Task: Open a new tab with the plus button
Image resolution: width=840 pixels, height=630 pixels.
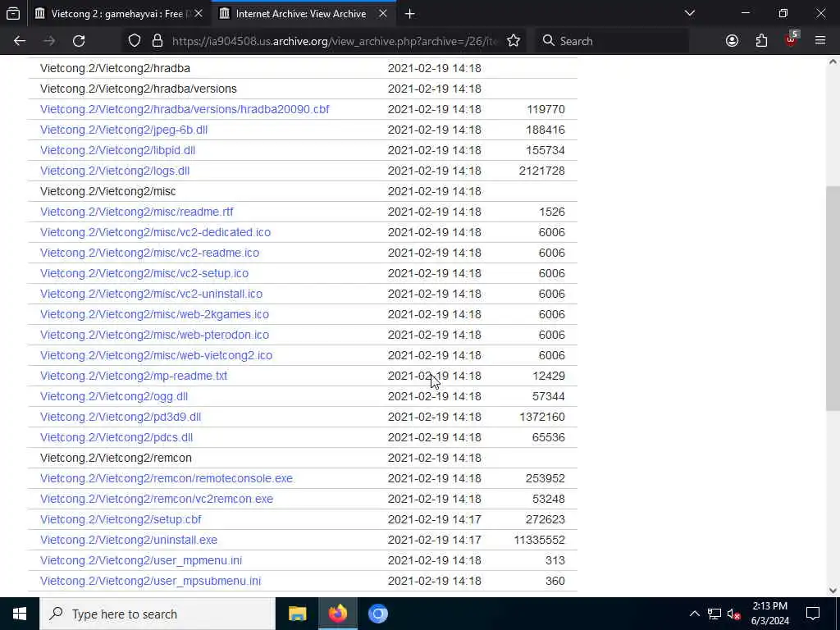Action: pos(410,14)
